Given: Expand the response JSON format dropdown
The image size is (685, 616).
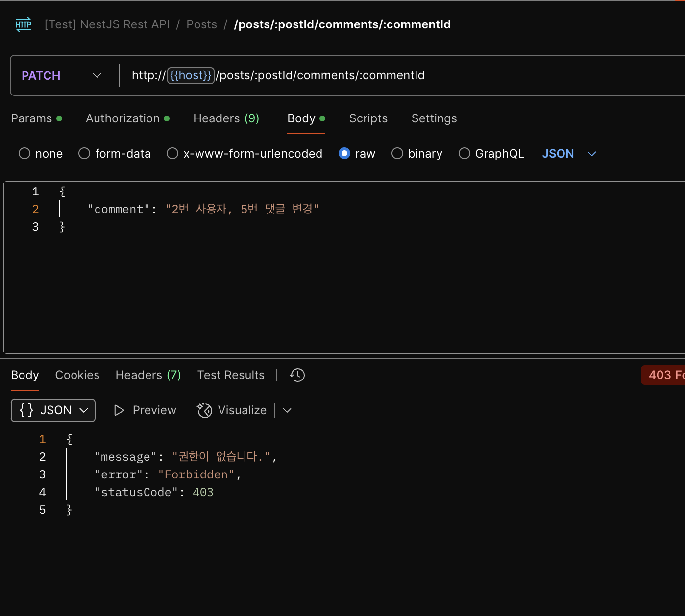Looking at the screenshot, I should click(x=53, y=410).
